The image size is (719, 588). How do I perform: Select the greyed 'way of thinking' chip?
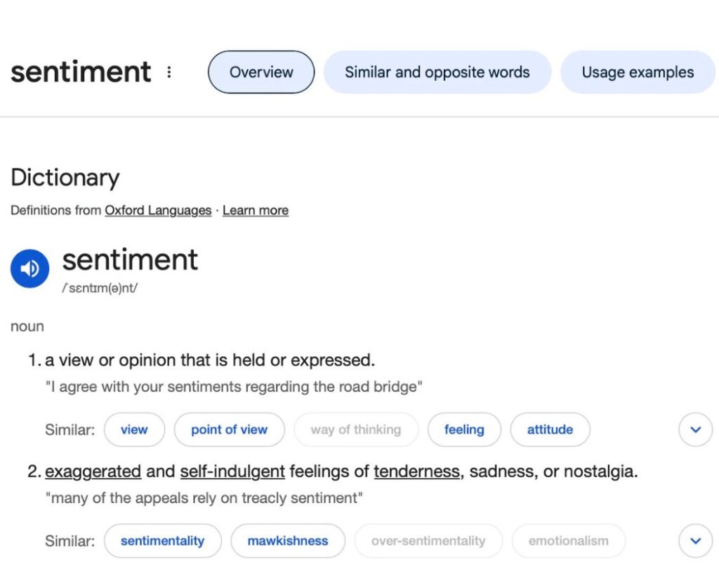356,429
